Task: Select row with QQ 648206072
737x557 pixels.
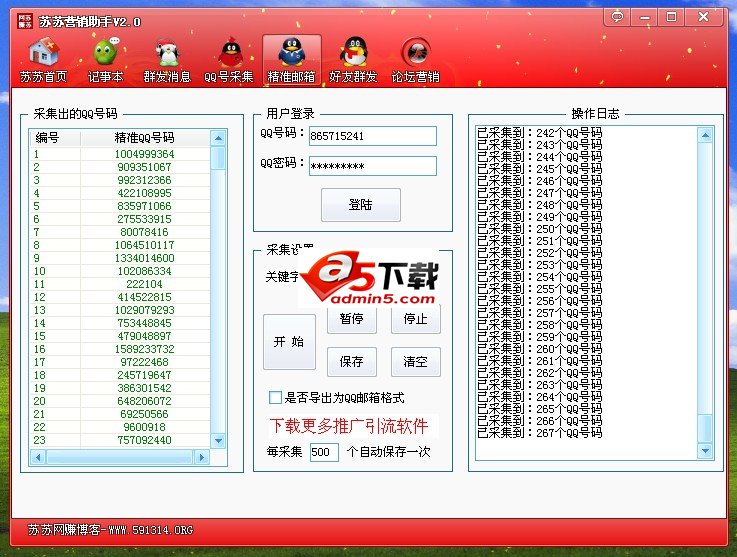Action: [120, 401]
